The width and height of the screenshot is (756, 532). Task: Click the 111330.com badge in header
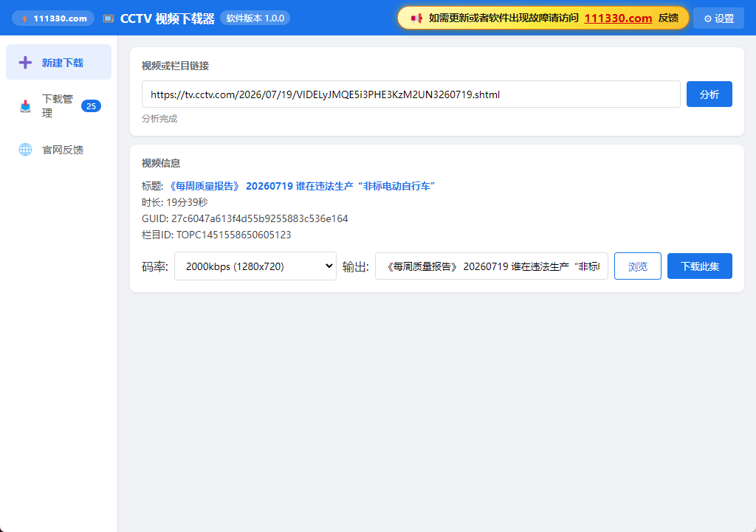tap(53, 18)
